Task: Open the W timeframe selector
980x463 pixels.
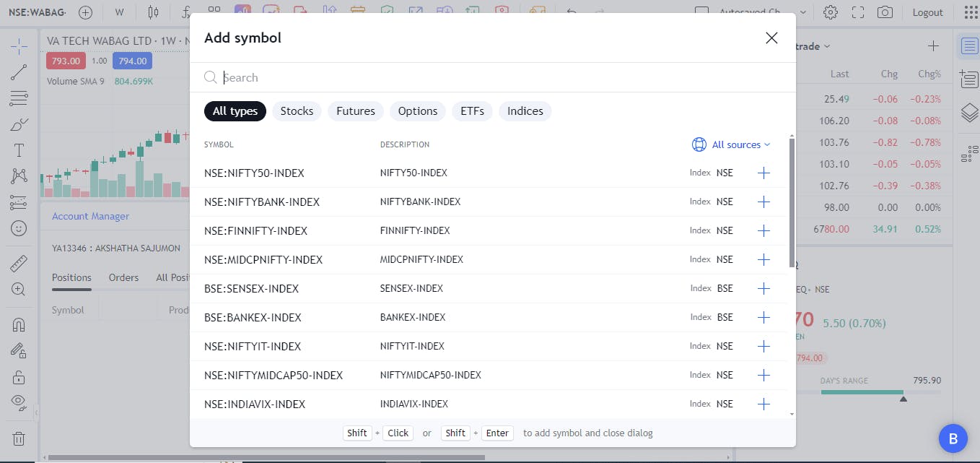Action: 119,12
